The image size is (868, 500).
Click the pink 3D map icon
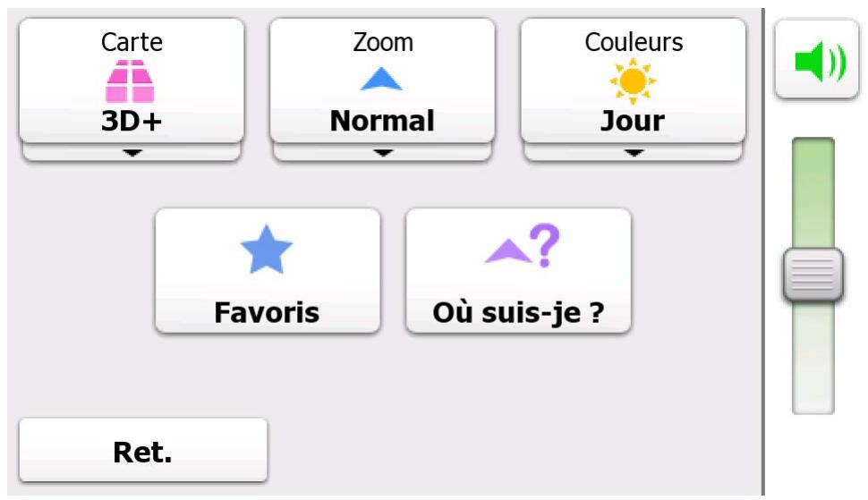(131, 81)
